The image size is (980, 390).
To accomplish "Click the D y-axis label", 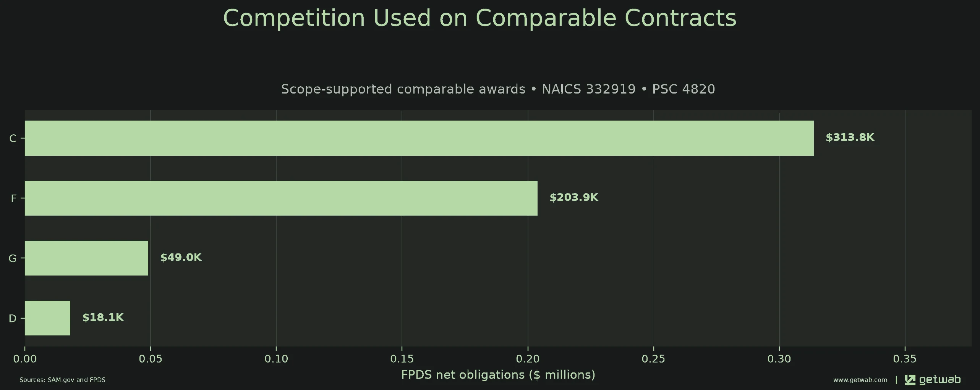I will [x=13, y=318].
